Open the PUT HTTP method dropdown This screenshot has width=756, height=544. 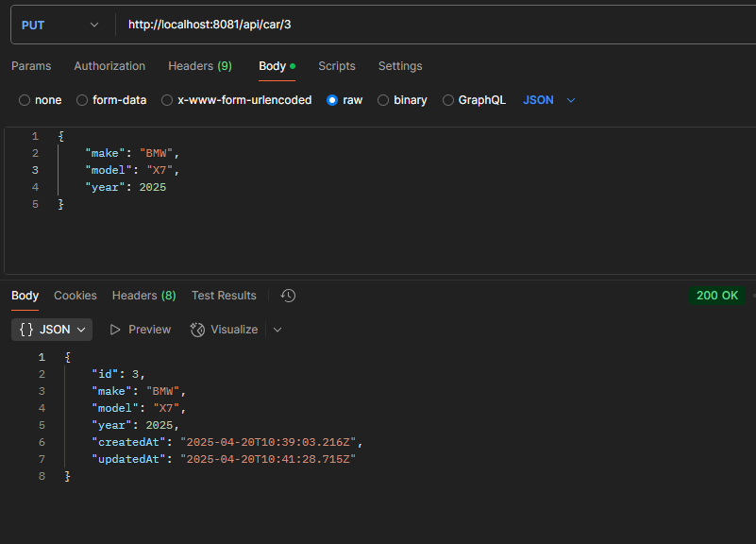pyautogui.click(x=59, y=25)
